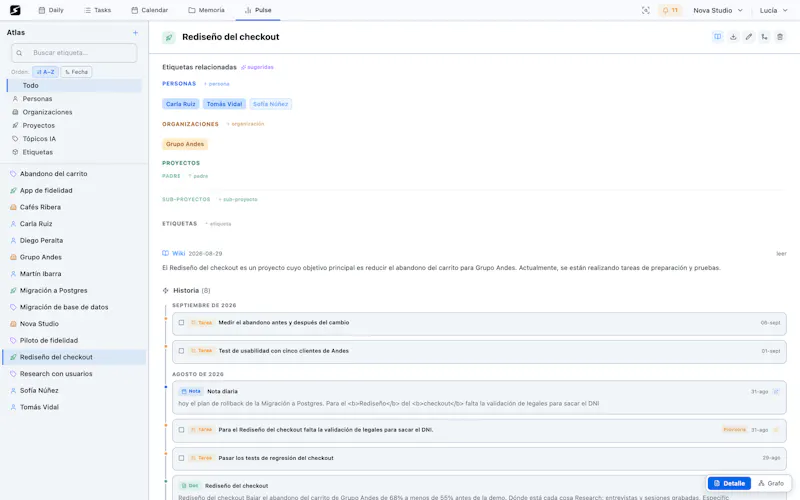Viewport: 800px width, 500px height.
Task: Click '+ padre' to add parent project
Action: tap(198, 176)
